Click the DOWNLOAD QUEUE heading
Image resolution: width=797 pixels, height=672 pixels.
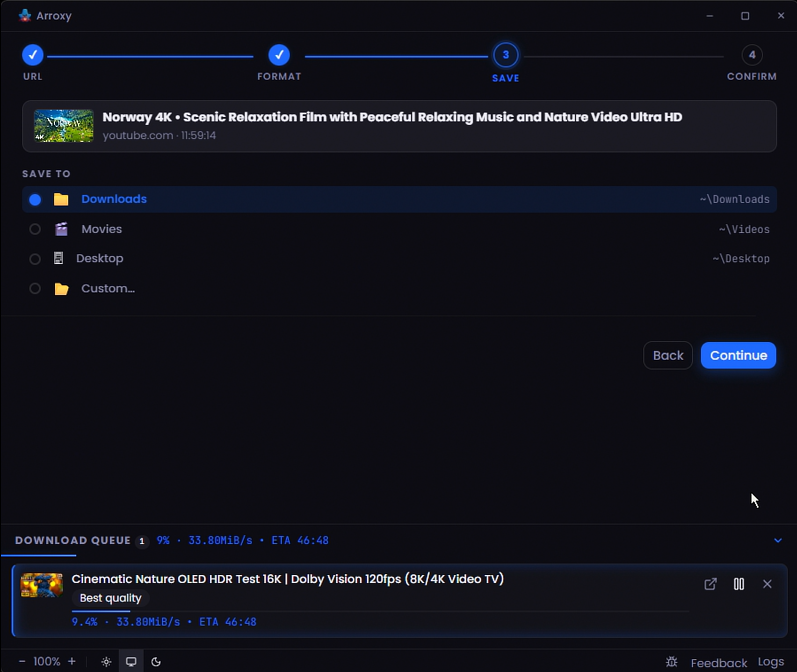point(73,541)
